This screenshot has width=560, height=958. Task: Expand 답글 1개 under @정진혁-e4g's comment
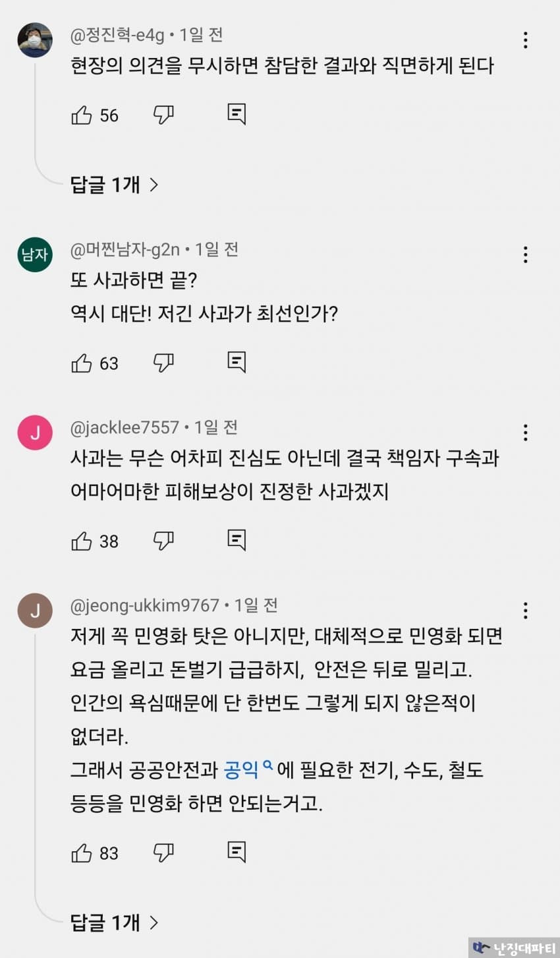click(115, 185)
